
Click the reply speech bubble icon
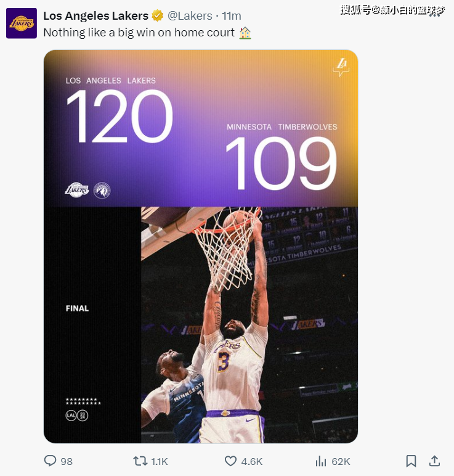tap(51, 461)
